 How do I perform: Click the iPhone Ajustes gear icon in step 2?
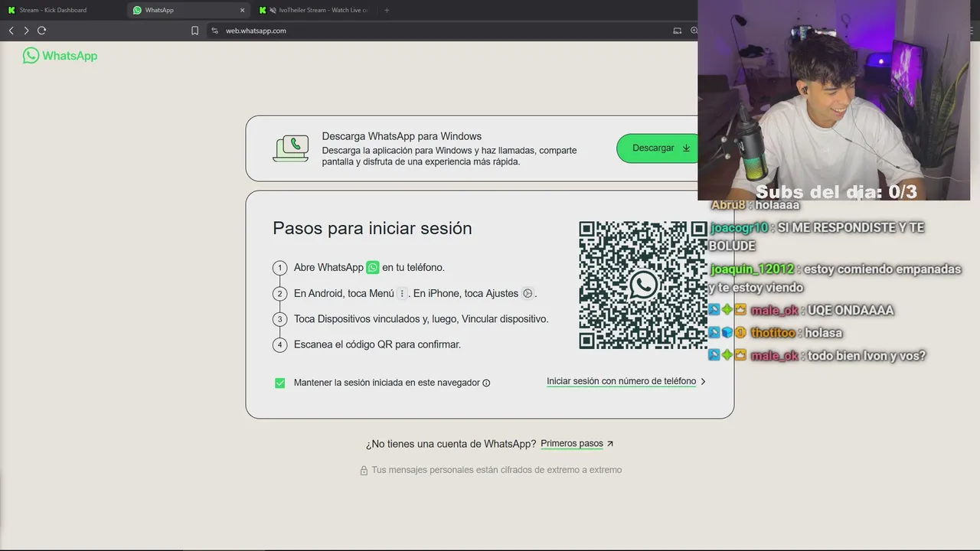[528, 293]
